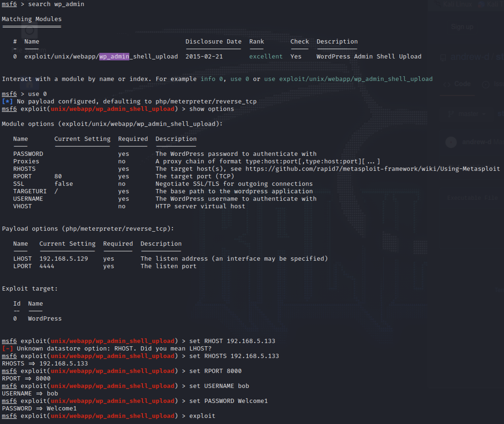Click the 'USERNAME => bob' output line
The height and width of the screenshot is (424, 504).
(x=30, y=394)
